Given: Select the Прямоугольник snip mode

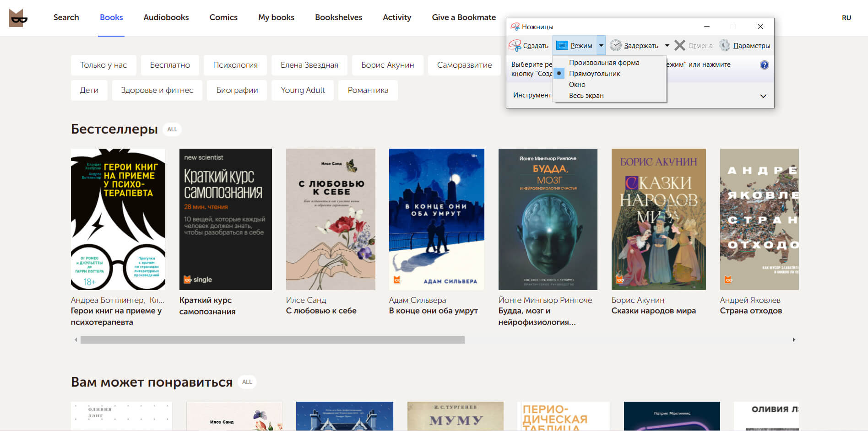Looking at the screenshot, I should (594, 74).
